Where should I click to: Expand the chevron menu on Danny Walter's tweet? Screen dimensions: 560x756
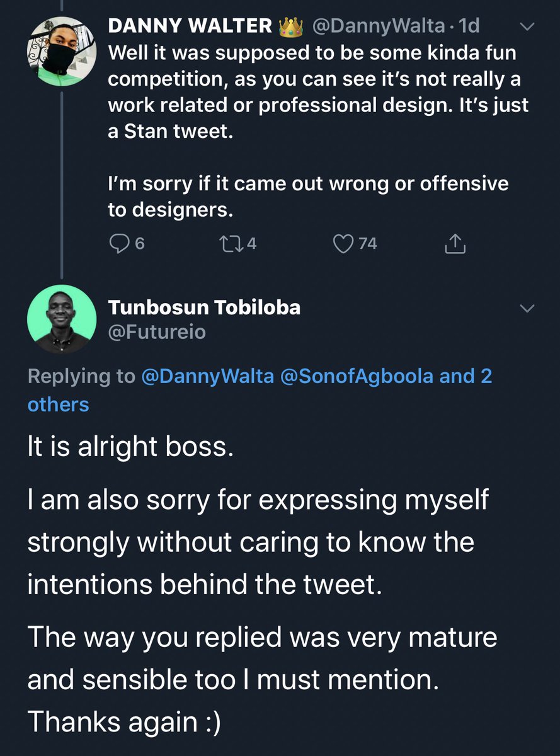click(528, 26)
